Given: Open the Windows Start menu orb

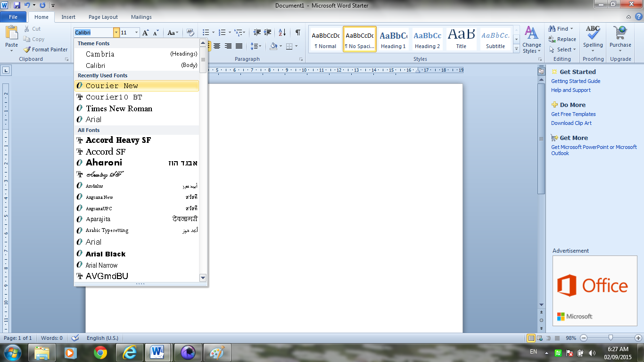Looking at the screenshot, I should 12,352.
